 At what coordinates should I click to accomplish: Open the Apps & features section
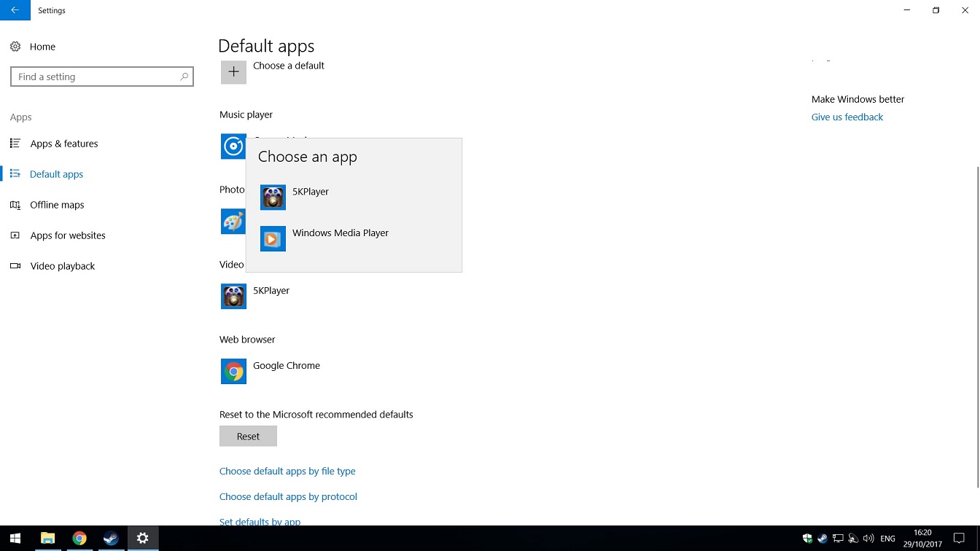[x=64, y=144]
